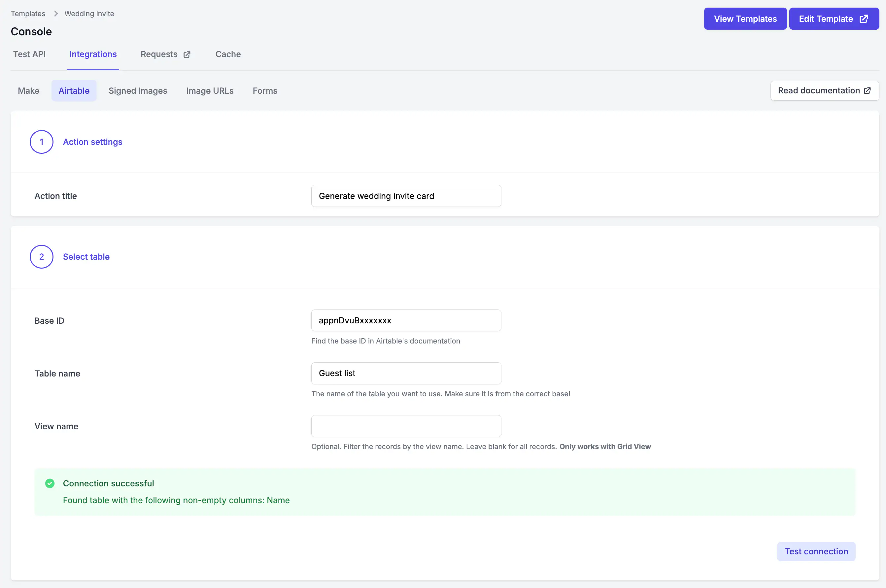The height and width of the screenshot is (588, 886).
Task: Click external link icon in Read documentation
Action: [867, 91]
